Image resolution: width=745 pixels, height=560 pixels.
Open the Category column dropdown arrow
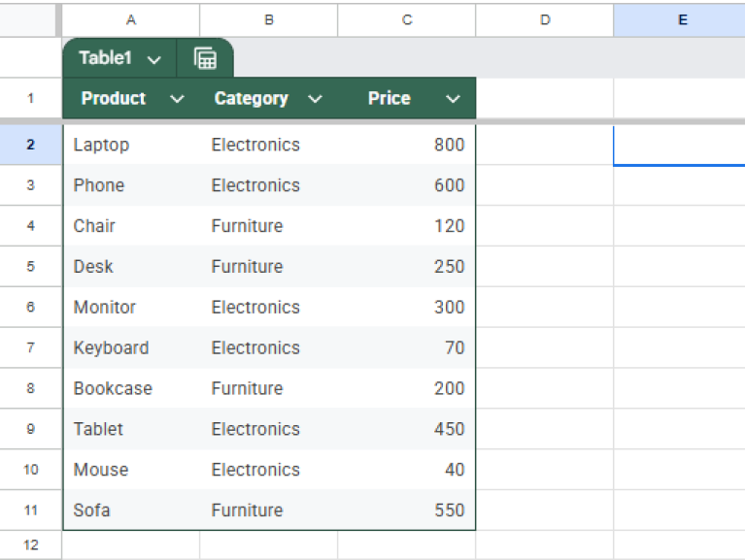pyautogui.click(x=315, y=99)
